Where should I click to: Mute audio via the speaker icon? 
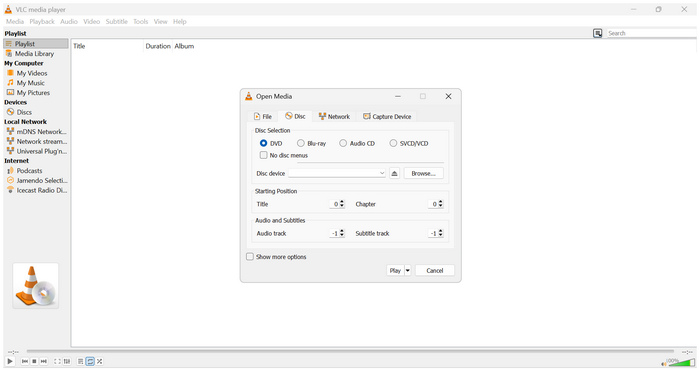pyautogui.click(x=663, y=364)
